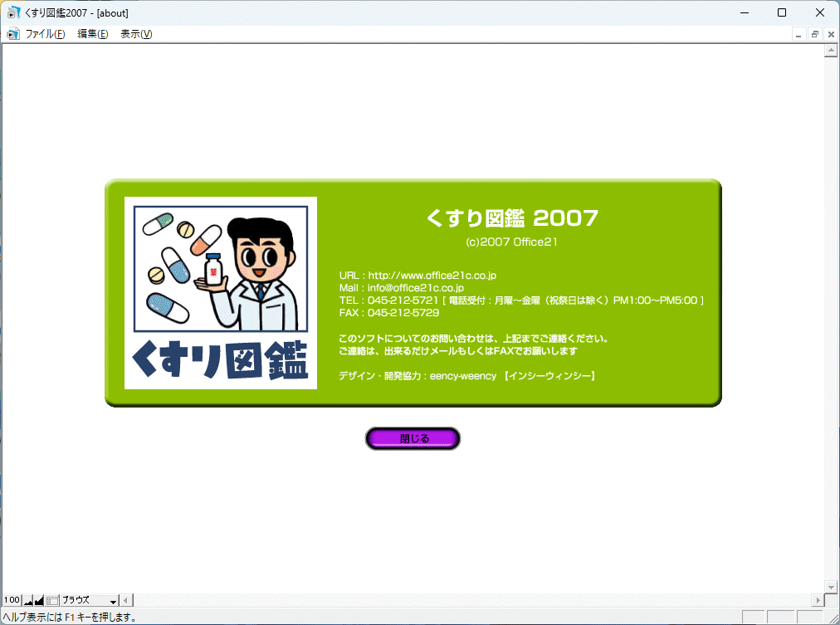Screen dimensions: 840x625
Task: Click the horizontal scrollbar right arrow
Action: [x=818, y=600]
